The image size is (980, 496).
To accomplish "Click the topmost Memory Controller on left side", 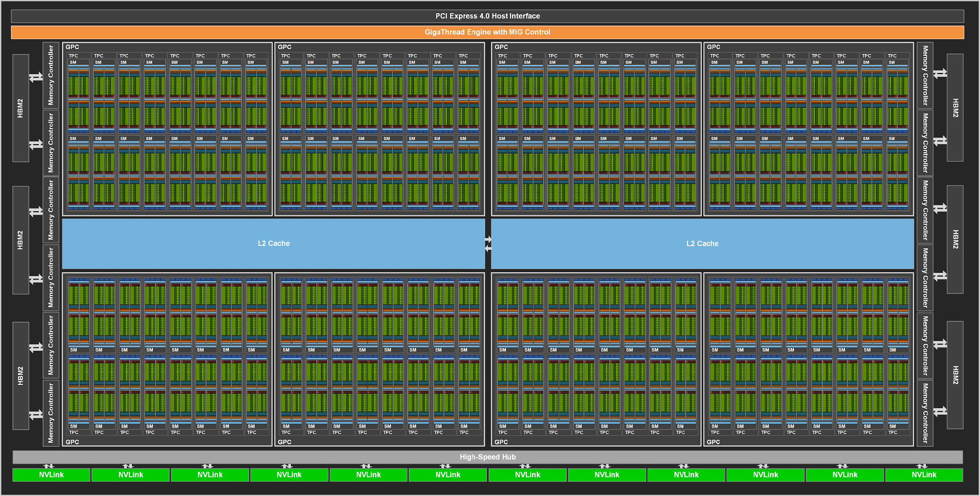I will (51, 75).
